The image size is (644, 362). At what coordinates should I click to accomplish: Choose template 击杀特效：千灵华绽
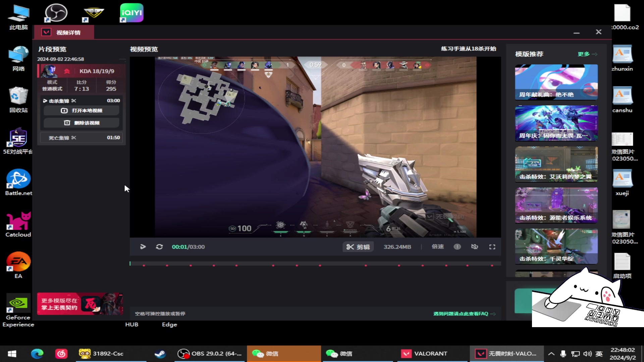click(556, 246)
